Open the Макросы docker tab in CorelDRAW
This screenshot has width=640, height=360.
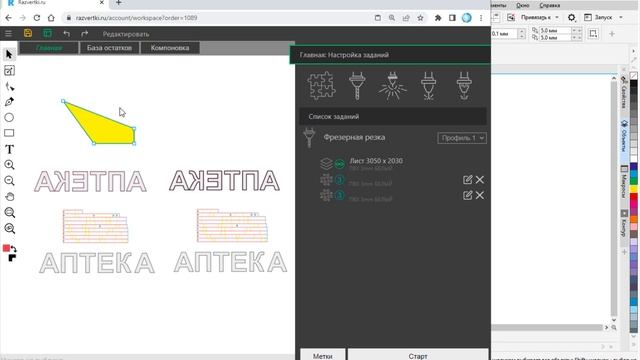click(624, 182)
